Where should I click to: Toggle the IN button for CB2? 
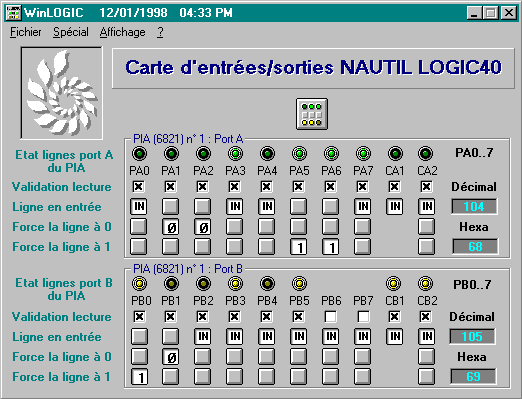click(427, 336)
